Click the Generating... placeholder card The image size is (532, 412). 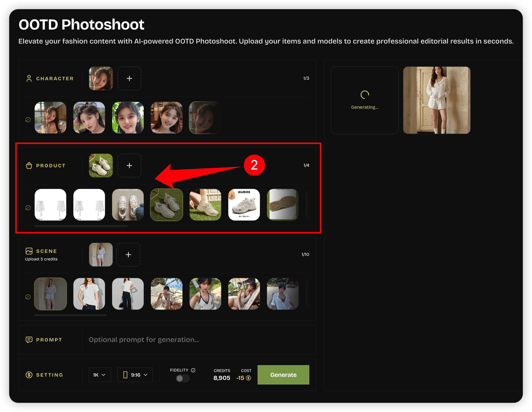click(x=365, y=100)
